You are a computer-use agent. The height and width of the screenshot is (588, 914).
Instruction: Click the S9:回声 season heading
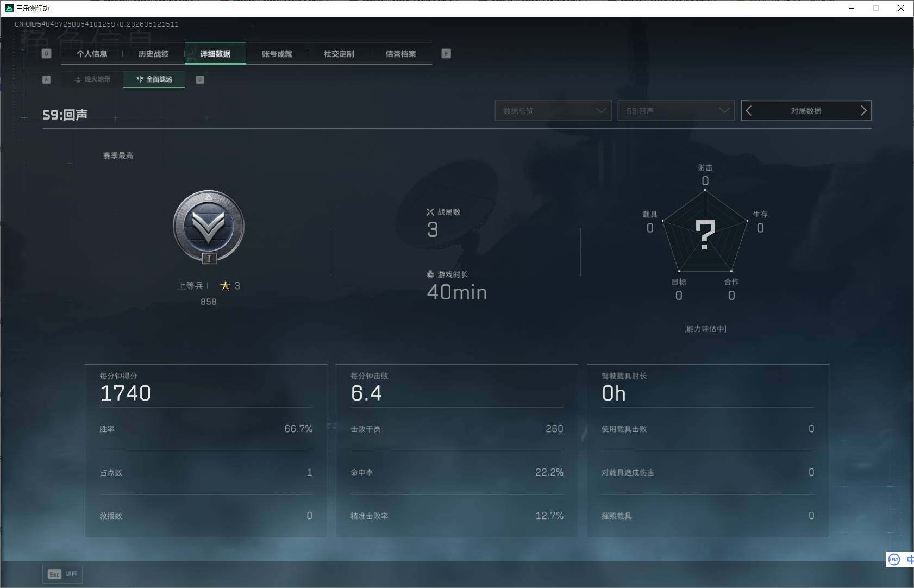pyautogui.click(x=65, y=115)
